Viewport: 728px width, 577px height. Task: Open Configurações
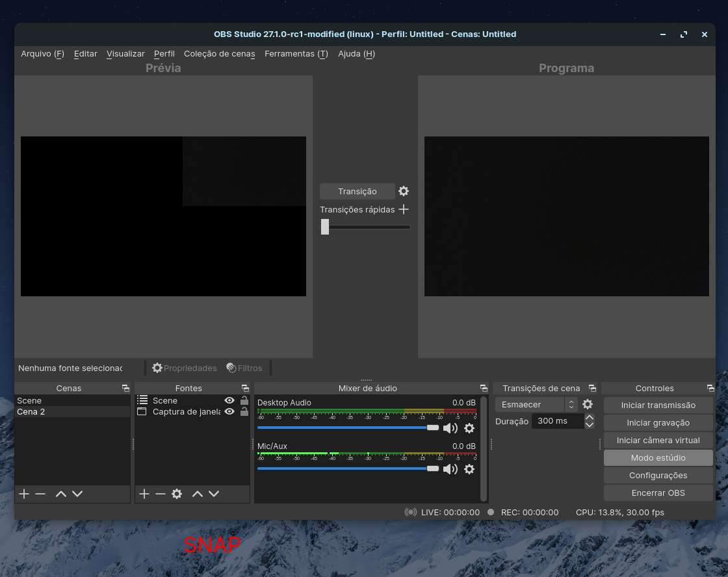coord(658,476)
